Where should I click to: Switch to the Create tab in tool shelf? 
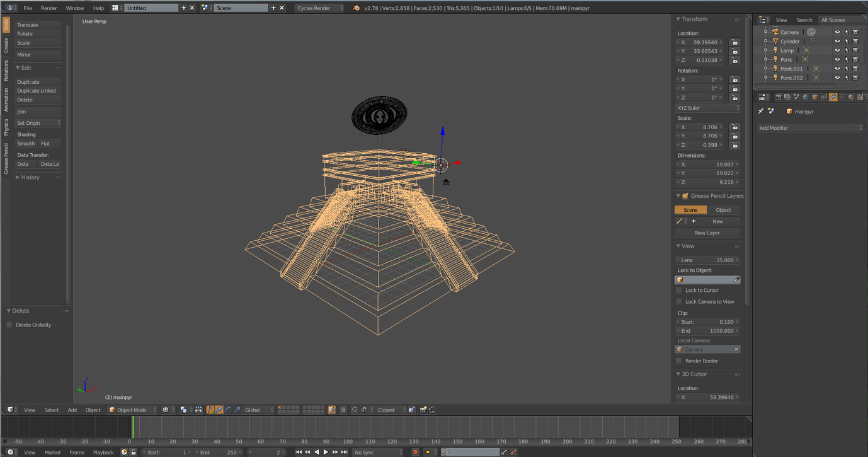tap(6, 45)
